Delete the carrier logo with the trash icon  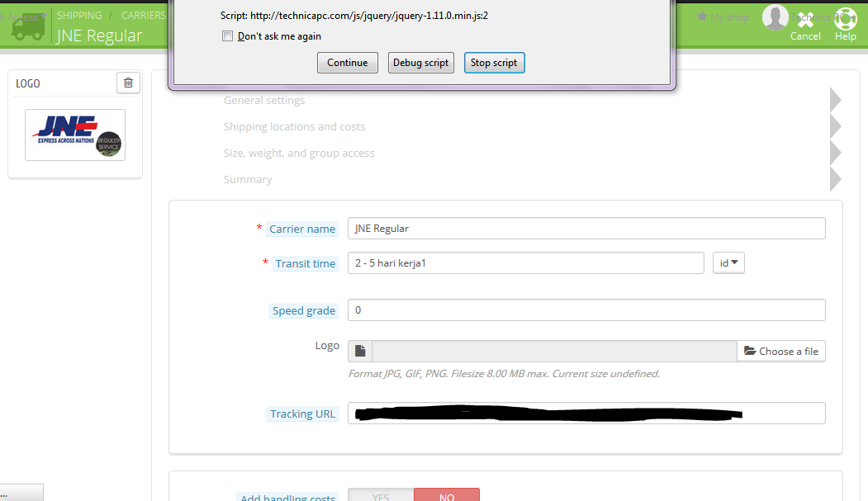[x=128, y=83]
